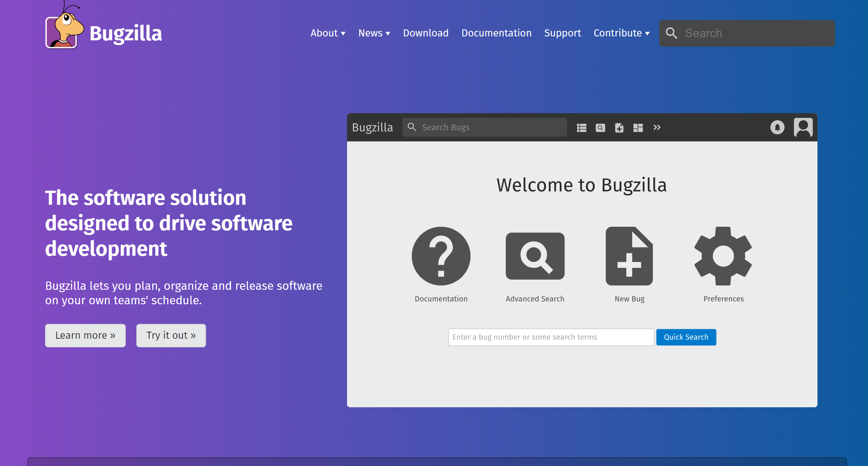Click the Search Bugs magnifier icon
This screenshot has height=466, width=868.
point(412,127)
